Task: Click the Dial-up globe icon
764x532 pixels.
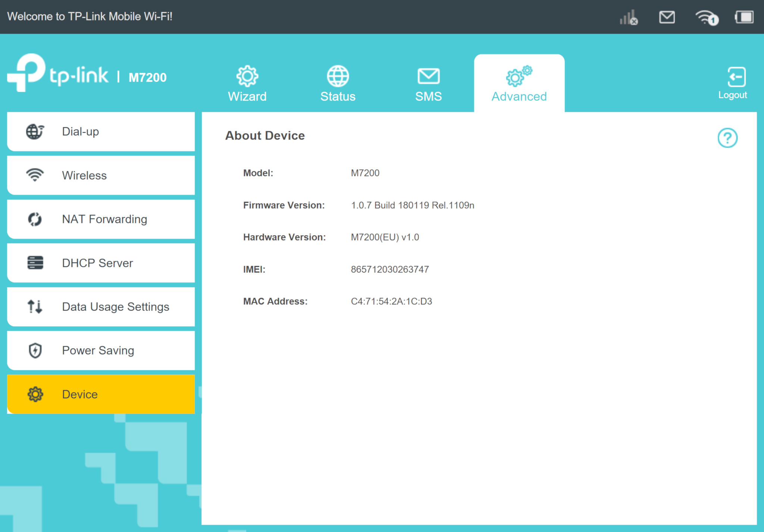Action: point(35,132)
